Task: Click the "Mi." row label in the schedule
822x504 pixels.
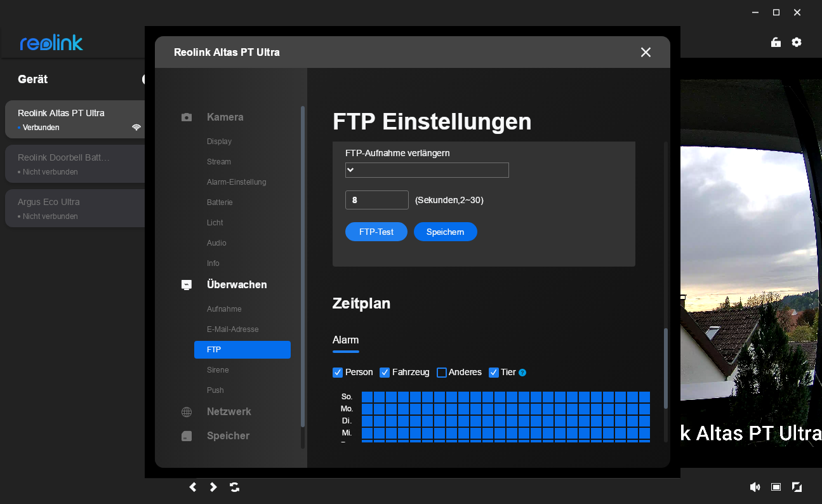Action: pyautogui.click(x=347, y=433)
